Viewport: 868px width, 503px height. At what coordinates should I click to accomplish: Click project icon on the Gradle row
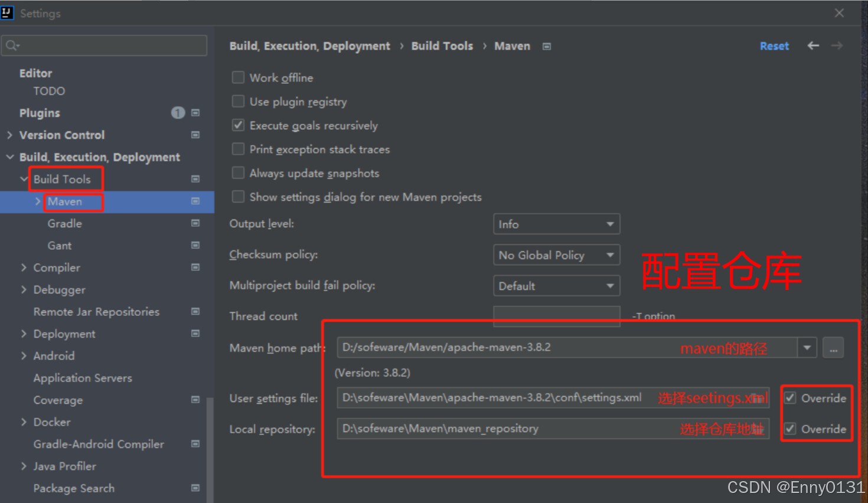[195, 223]
